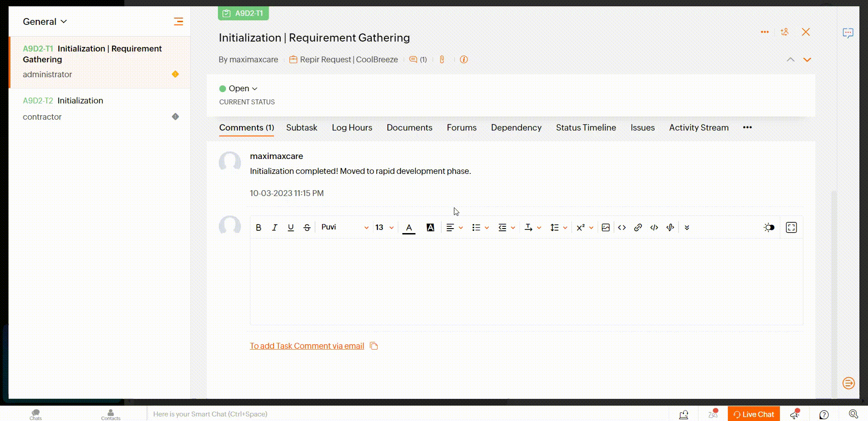Screen dimensions: 868x421
Task: Toggle bold formatting in comment editor
Action: pos(259,228)
